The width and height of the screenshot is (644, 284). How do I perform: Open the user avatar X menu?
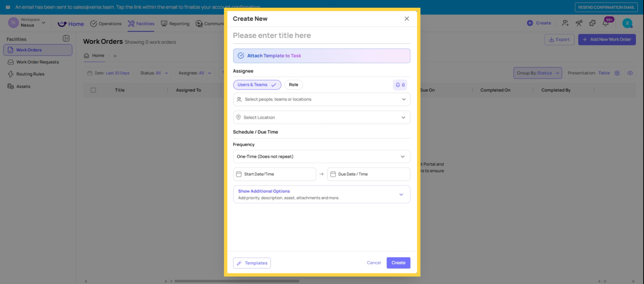627,23
